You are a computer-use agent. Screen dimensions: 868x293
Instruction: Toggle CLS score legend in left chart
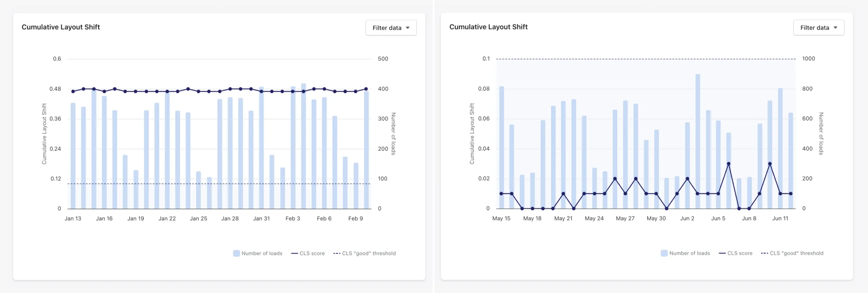tap(308, 253)
